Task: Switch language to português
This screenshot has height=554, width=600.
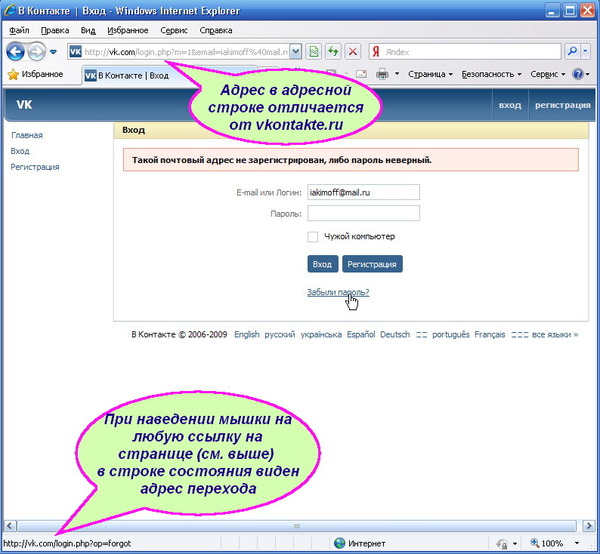Action: tap(451, 334)
